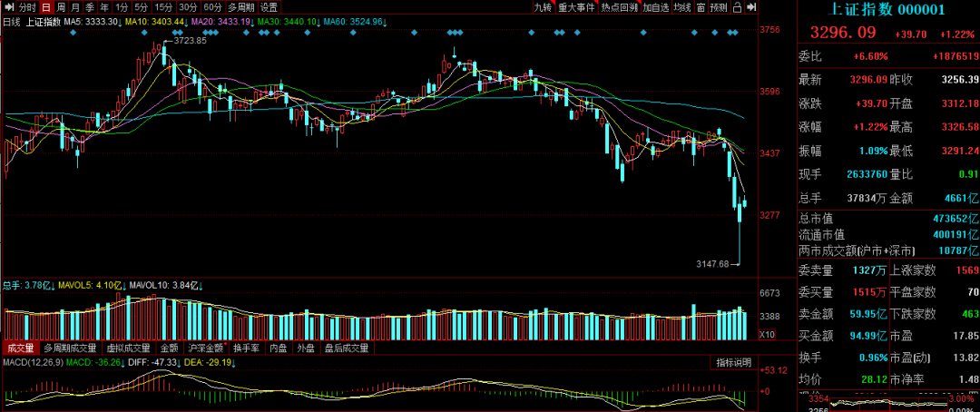
Task: Click the 3147.68 low price label
Action: point(712,264)
